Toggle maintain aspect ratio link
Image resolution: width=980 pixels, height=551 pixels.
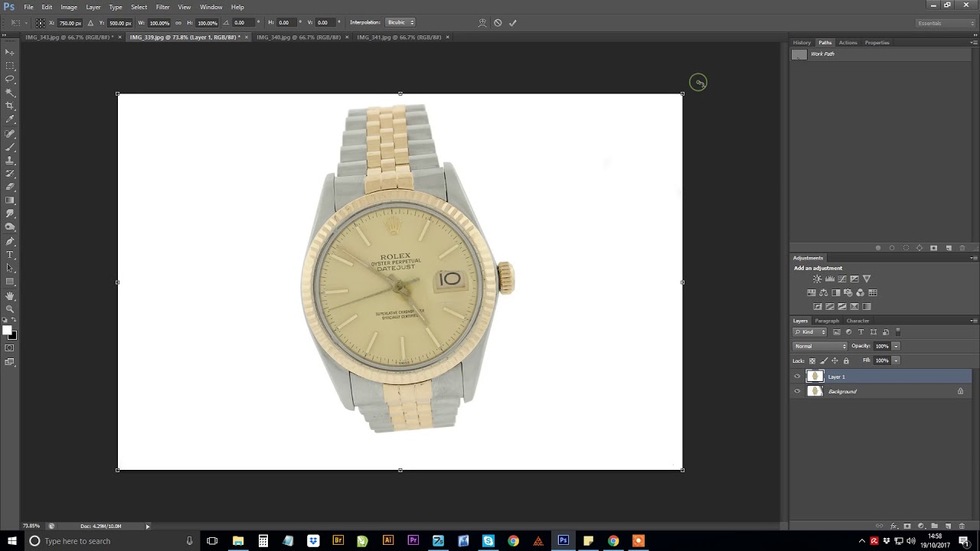tap(178, 23)
